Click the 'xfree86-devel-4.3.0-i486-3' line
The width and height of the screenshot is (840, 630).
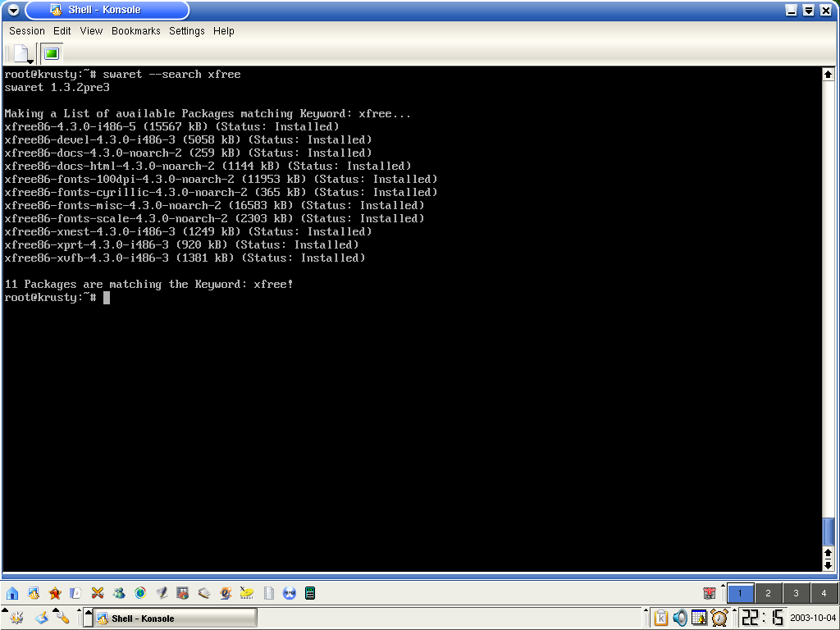point(188,139)
